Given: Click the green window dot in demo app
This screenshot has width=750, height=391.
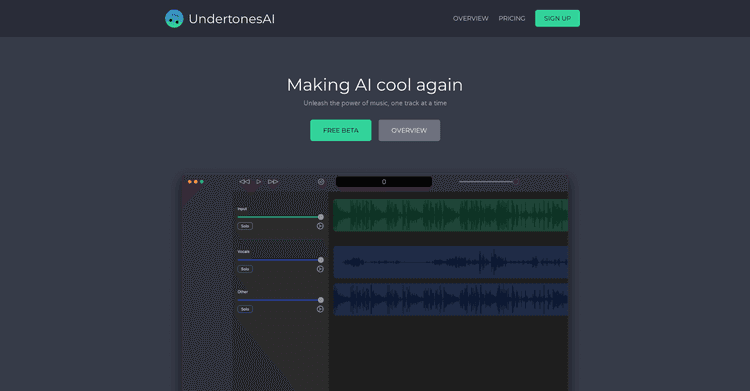Looking at the screenshot, I should (x=202, y=182).
